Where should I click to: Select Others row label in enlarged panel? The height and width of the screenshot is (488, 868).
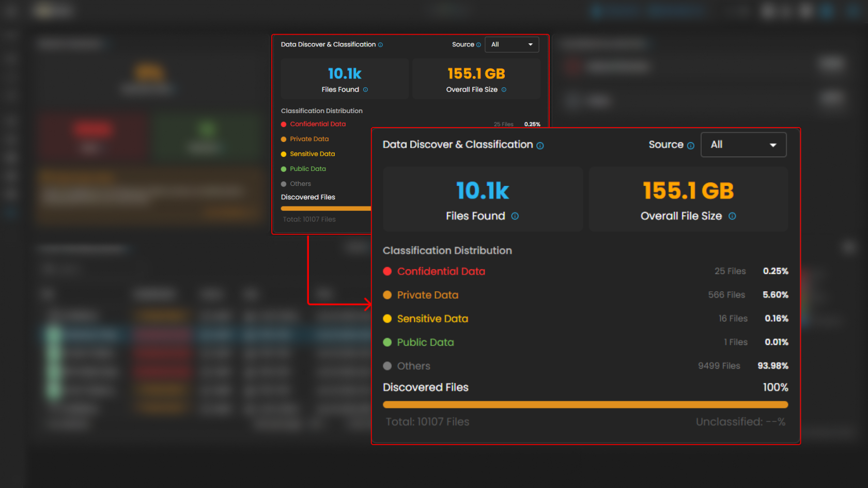pyautogui.click(x=413, y=366)
